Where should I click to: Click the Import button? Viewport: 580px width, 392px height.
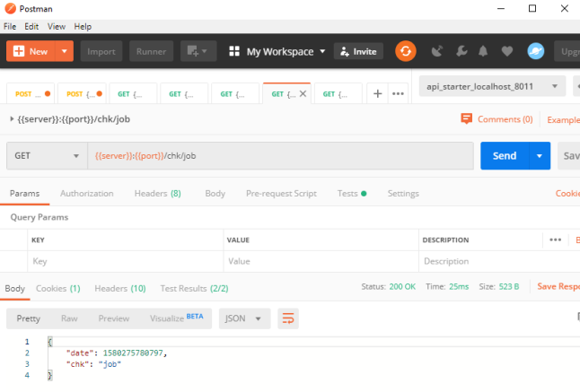pos(101,51)
